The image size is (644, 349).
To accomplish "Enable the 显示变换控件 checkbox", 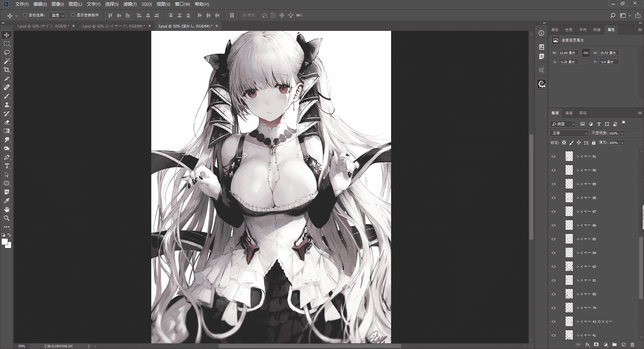I will pos(73,15).
